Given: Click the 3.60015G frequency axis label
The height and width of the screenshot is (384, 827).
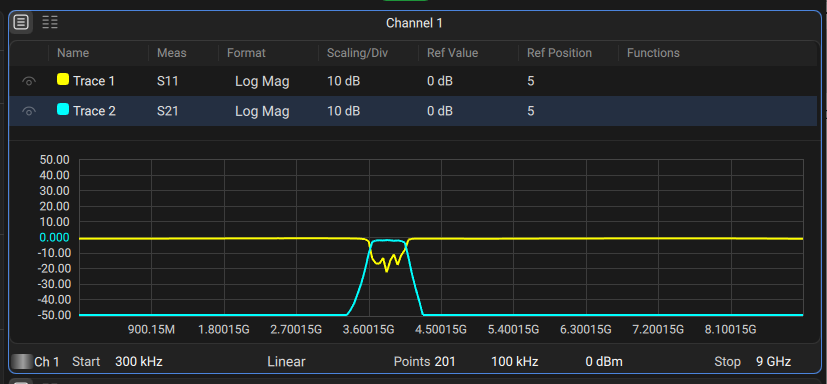Looking at the screenshot, I should (369, 330).
